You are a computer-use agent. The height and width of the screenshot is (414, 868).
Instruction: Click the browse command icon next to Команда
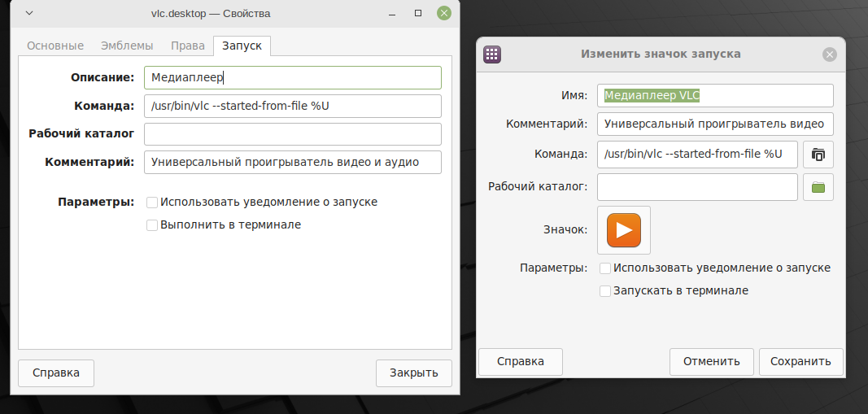[818, 155]
